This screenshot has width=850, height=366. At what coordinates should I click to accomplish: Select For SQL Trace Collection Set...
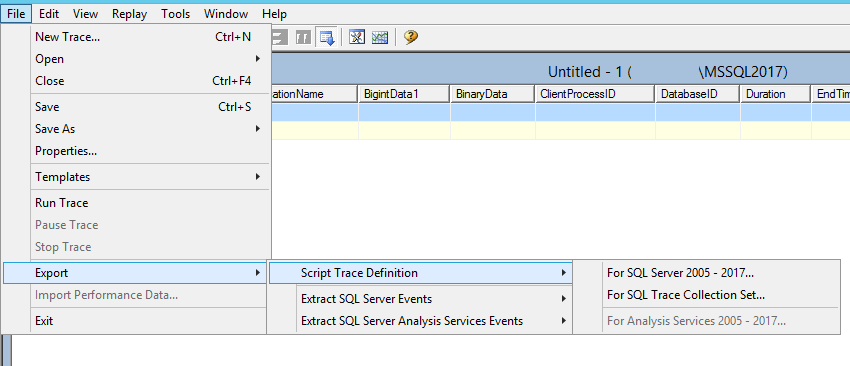coord(706,295)
